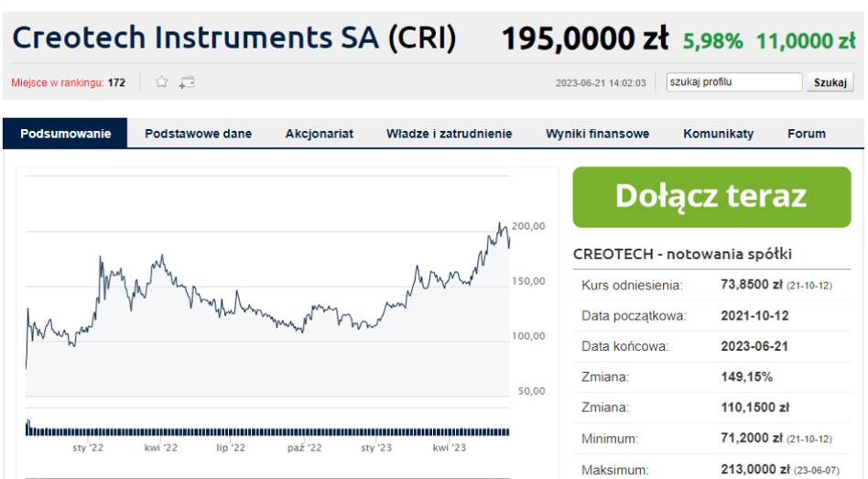This screenshot has height=479, width=868.
Task: Click the Data początkowa 2021-10-12 value
Action: [754, 316]
